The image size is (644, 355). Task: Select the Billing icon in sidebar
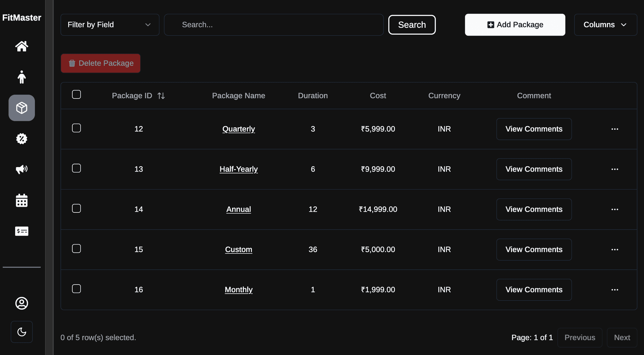tap(21, 231)
